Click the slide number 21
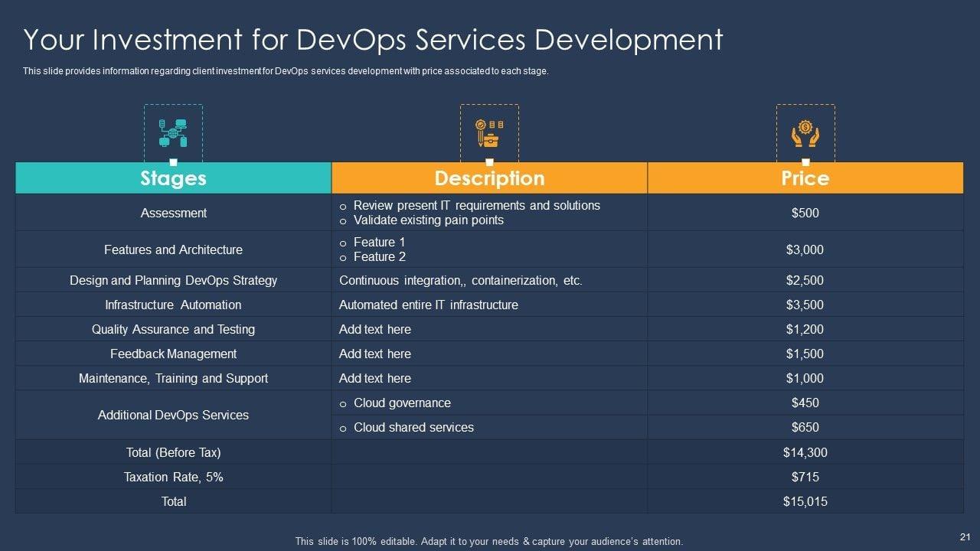980x551 pixels. point(964,537)
